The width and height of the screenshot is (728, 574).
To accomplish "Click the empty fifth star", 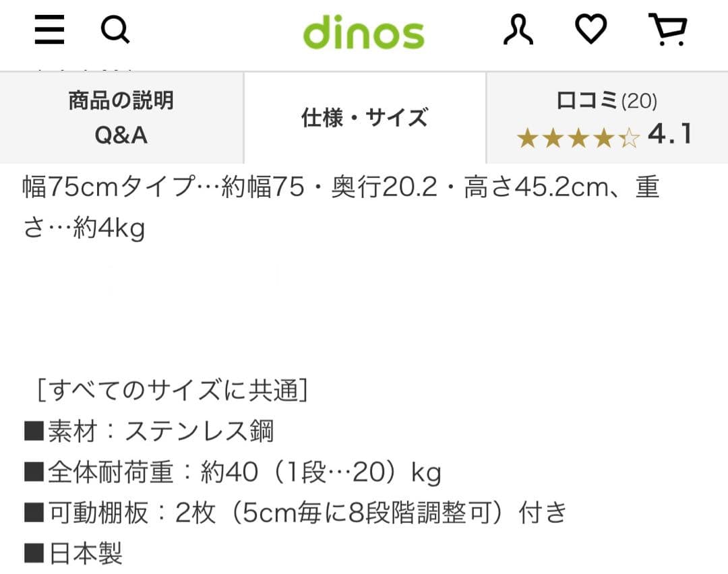I will (629, 137).
